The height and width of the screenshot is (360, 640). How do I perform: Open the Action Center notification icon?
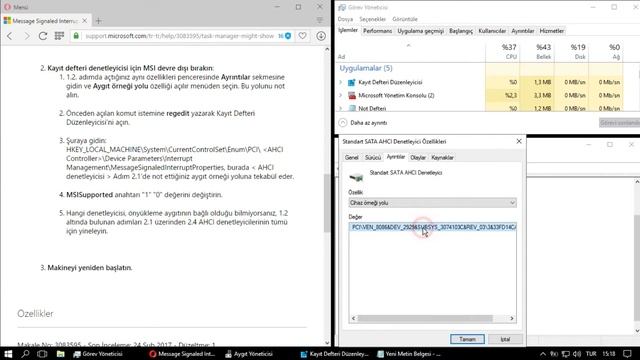(x=627, y=354)
